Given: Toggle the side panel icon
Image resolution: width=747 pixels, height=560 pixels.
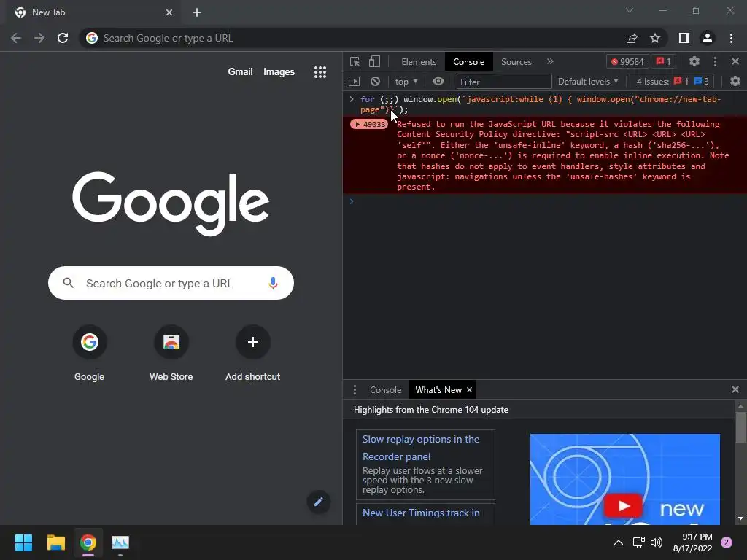Looking at the screenshot, I should pos(684,38).
